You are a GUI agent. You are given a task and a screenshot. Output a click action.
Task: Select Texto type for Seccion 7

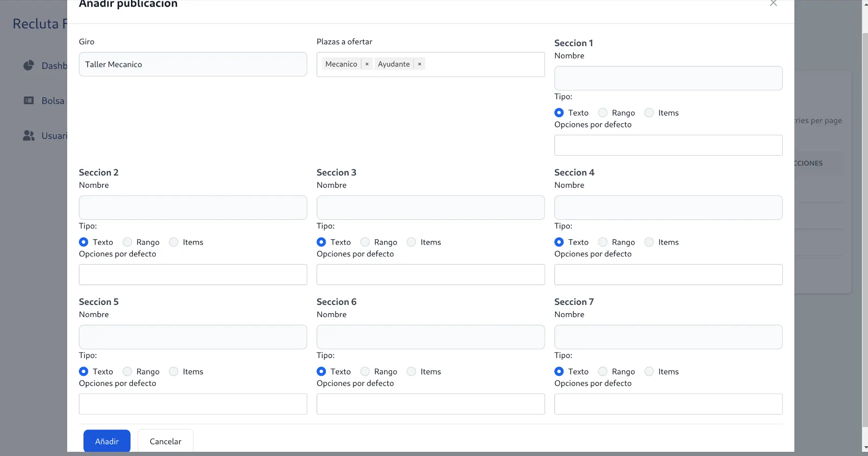[559, 372]
